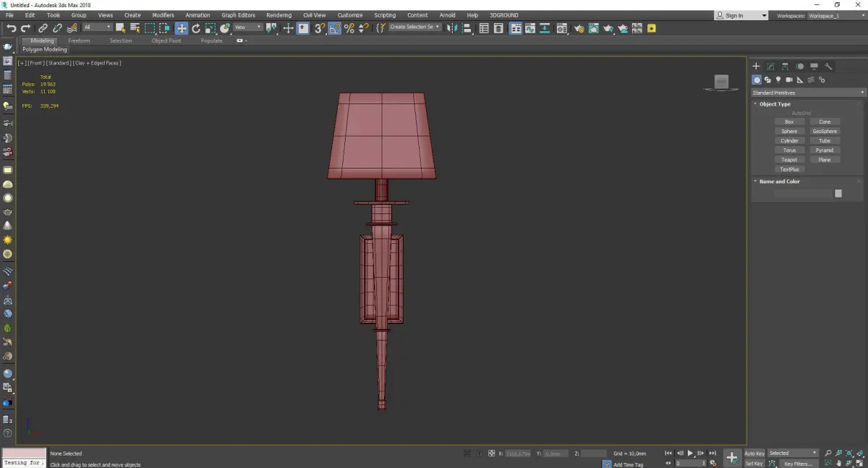
Task: Activate the Select and Scale tool
Action: coord(210,28)
